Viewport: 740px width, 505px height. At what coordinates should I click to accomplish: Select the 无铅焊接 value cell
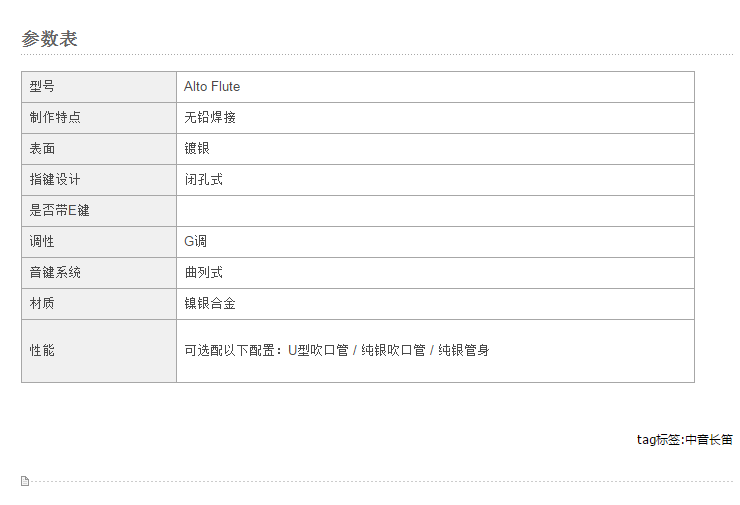pyautogui.click(x=435, y=118)
